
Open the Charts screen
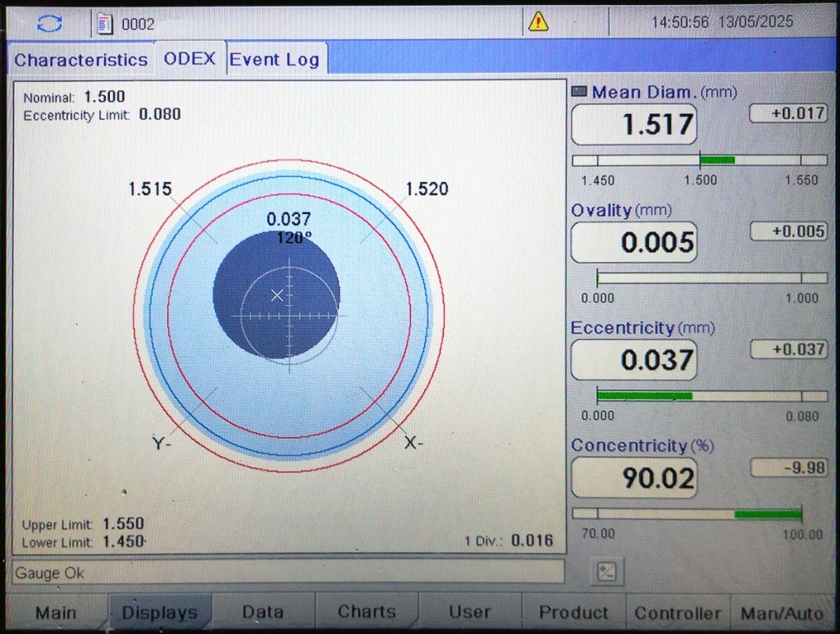(x=366, y=612)
